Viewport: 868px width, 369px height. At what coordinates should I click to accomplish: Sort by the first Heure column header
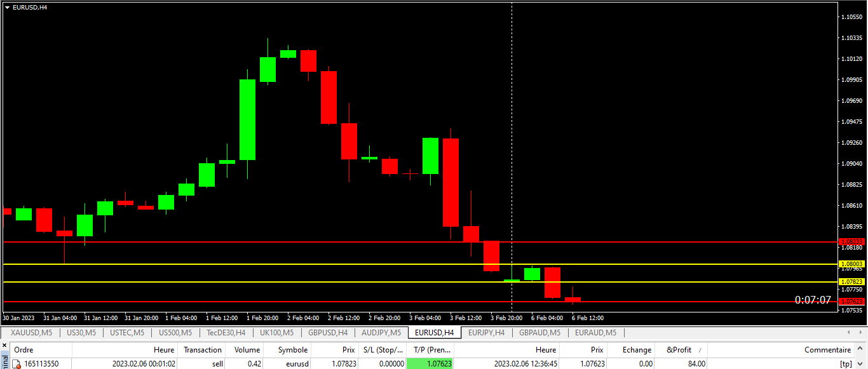125,350
